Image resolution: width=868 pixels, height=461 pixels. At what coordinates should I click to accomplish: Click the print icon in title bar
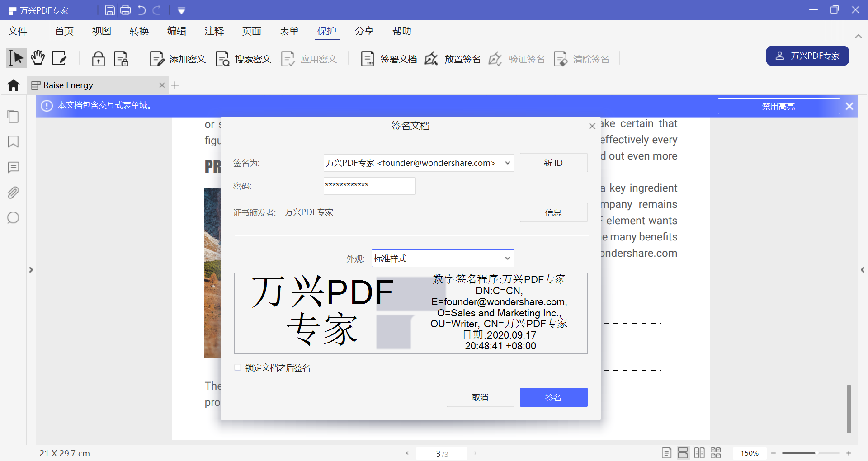tap(125, 10)
